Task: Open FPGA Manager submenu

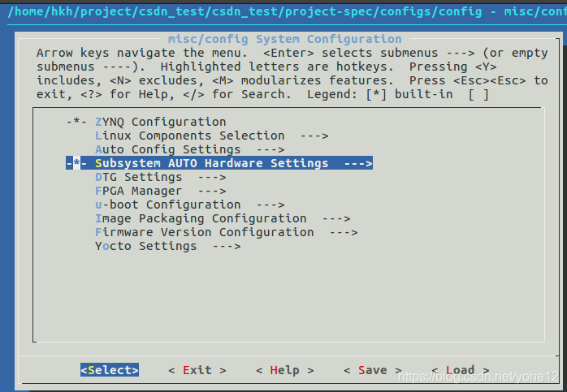Action: point(161,191)
